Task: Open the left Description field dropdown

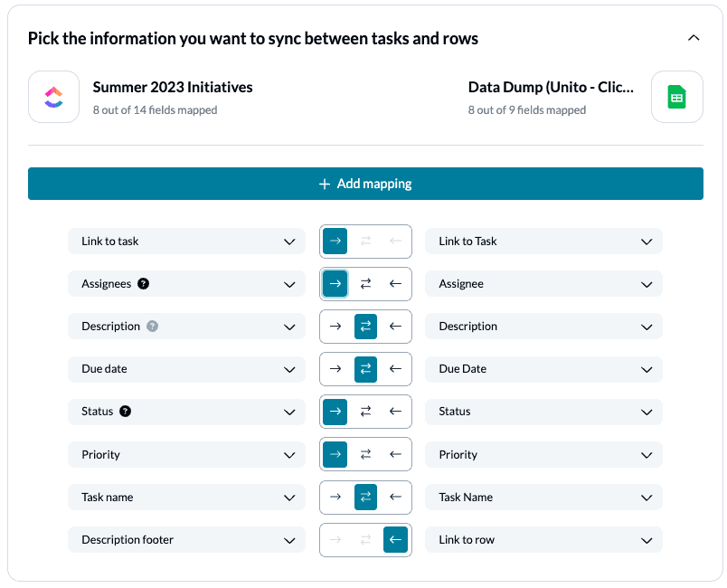Action: pyautogui.click(x=186, y=327)
